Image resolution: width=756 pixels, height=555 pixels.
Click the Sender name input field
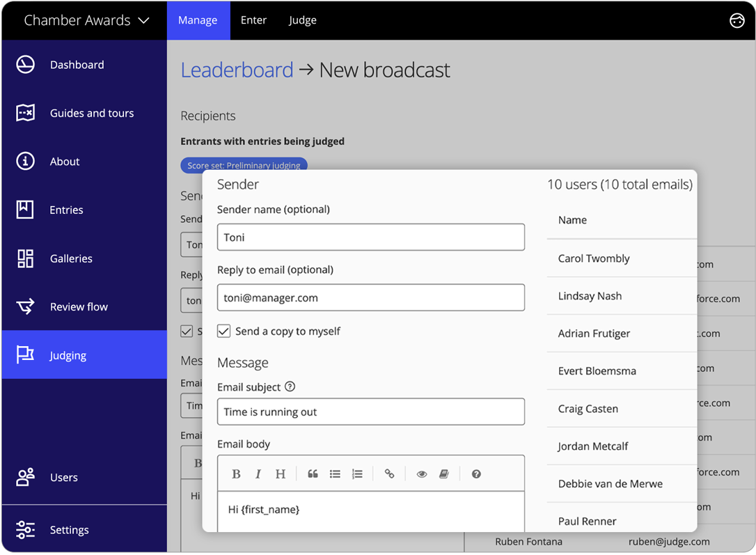370,237
